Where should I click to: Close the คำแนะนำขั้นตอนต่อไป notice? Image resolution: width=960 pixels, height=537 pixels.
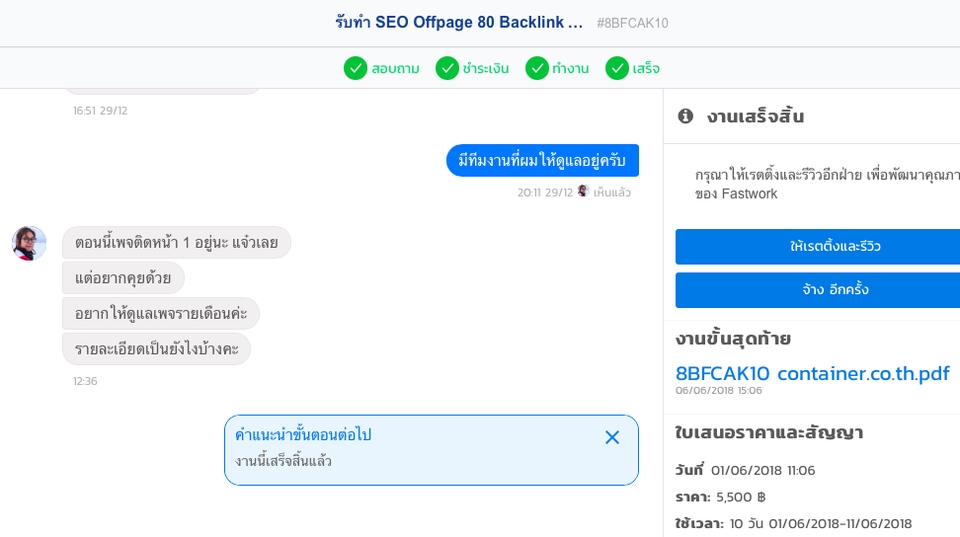click(x=612, y=437)
